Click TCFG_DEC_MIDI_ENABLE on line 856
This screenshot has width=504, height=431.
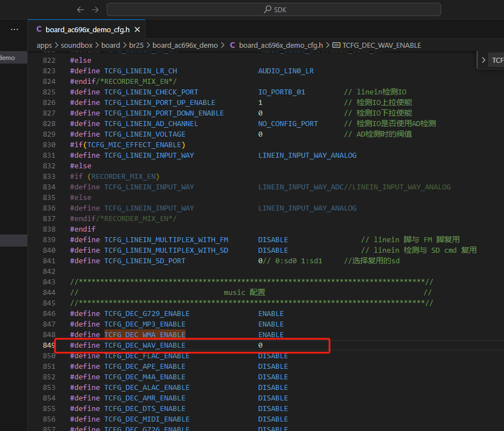click(x=147, y=419)
